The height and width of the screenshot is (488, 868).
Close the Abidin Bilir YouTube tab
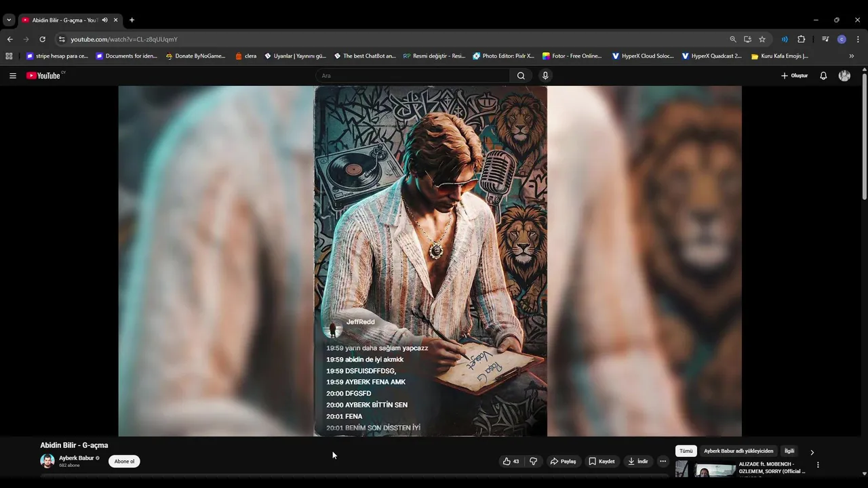point(115,20)
